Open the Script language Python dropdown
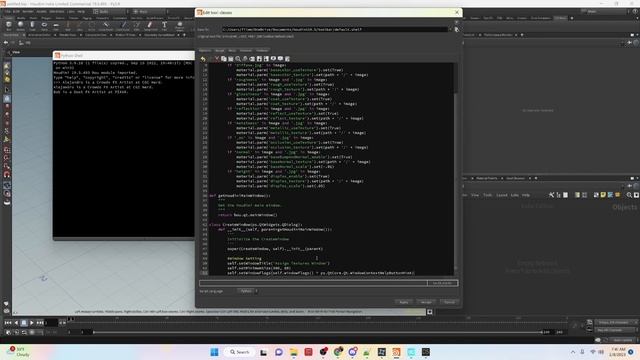 [247, 291]
